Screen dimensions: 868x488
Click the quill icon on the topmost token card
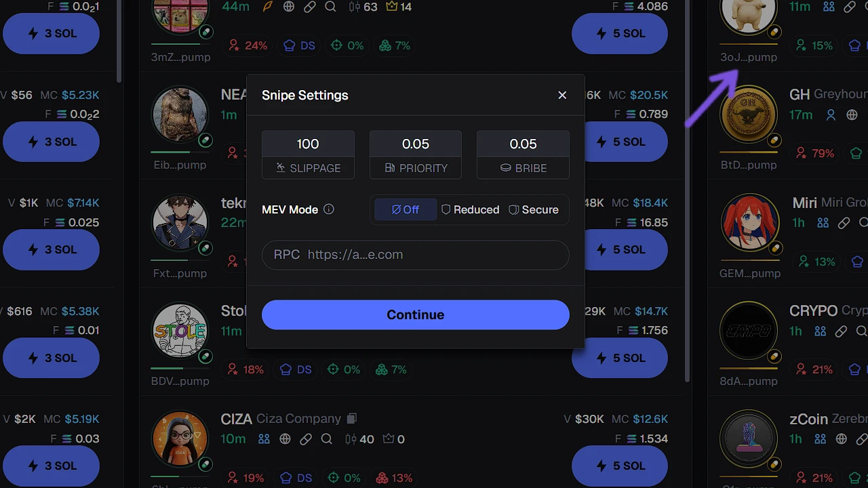pyautogui.click(x=267, y=7)
